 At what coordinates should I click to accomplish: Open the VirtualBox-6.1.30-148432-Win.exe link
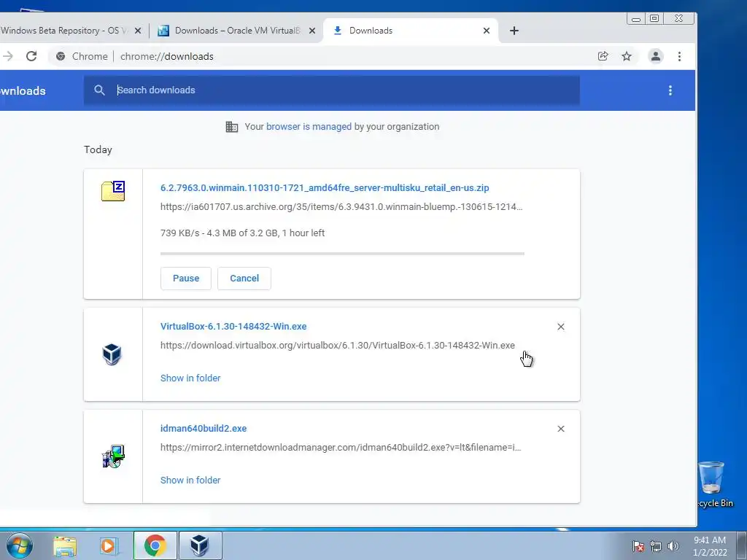coord(233,326)
